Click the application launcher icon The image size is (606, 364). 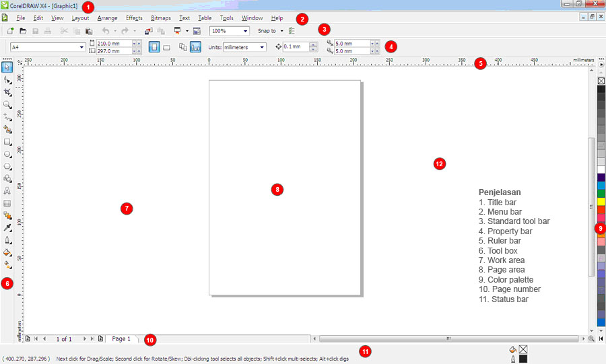point(177,31)
